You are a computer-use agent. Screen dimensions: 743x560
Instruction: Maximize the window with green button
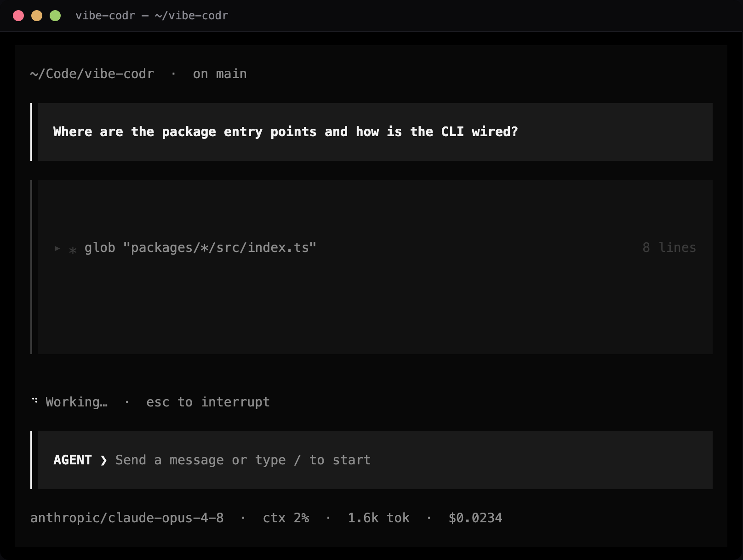click(x=55, y=16)
